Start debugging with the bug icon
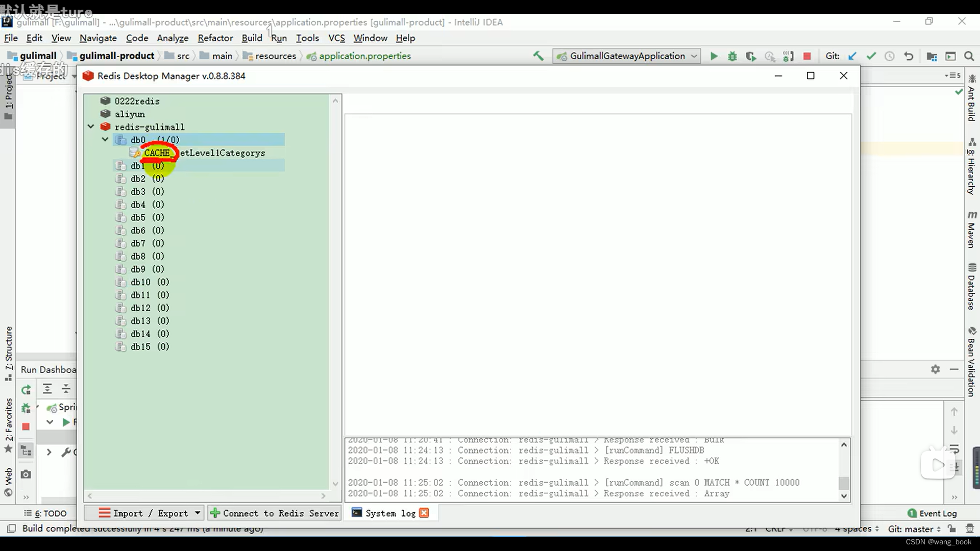Viewport: 980px width, 551px height. [x=732, y=56]
